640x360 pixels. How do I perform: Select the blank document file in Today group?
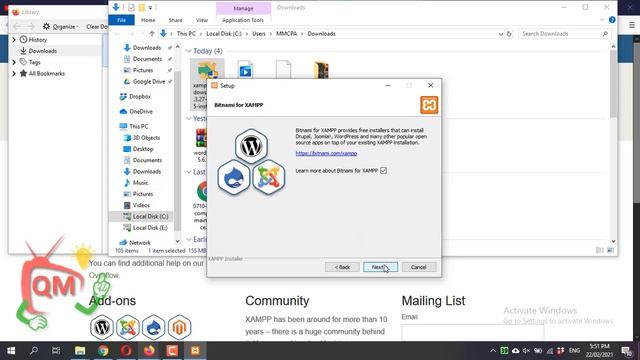pyautogui.click(x=283, y=69)
